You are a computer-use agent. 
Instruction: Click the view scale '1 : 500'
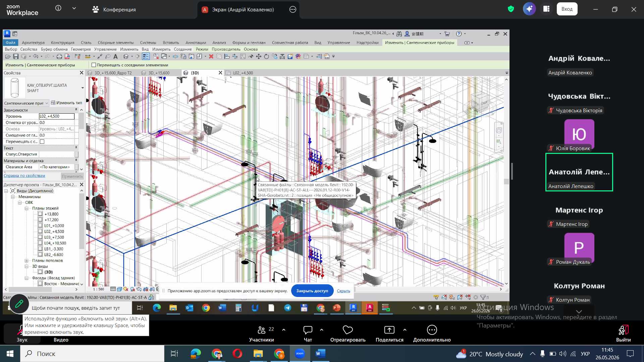[x=99, y=289]
